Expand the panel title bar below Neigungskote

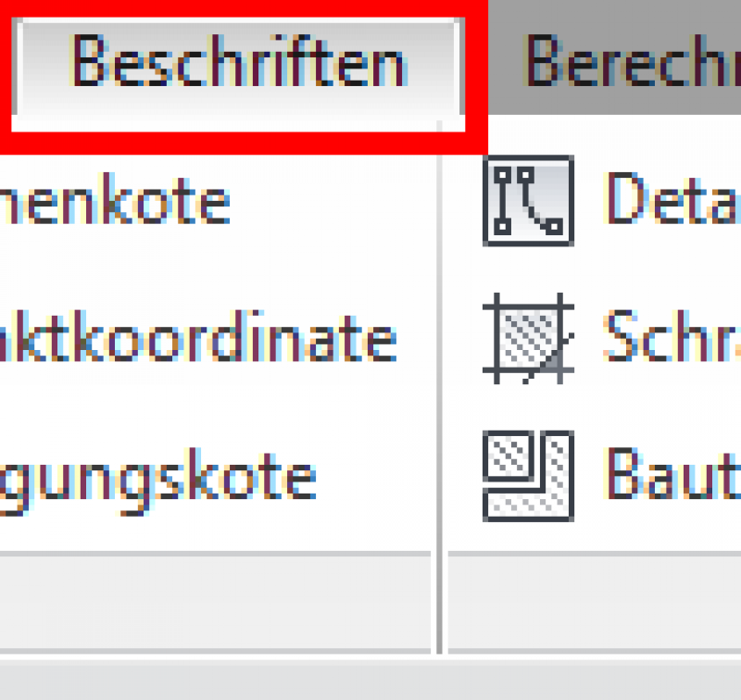[x=215, y=602]
